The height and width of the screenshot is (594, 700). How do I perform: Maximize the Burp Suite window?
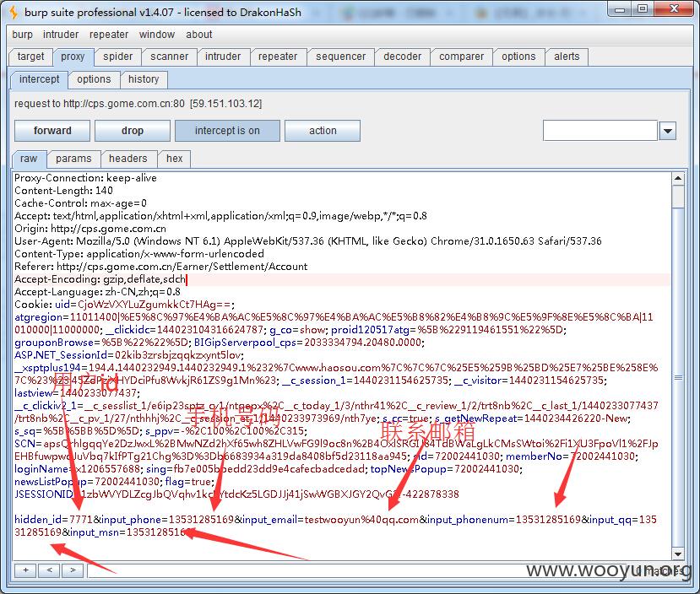(x=642, y=9)
